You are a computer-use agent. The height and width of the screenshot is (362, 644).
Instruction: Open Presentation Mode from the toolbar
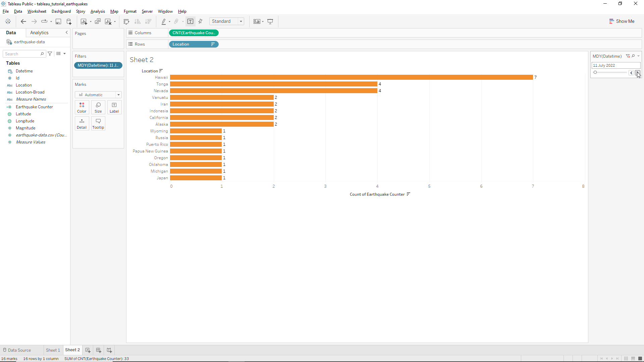point(270,21)
